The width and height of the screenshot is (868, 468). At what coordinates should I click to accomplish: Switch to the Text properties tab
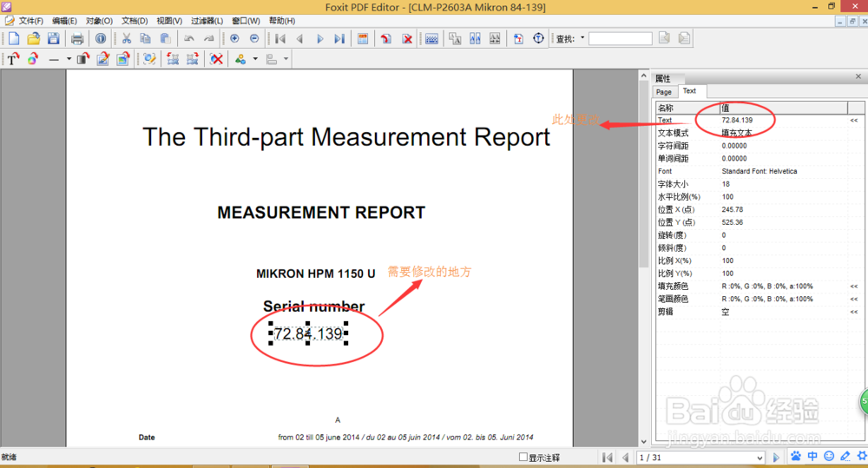point(690,91)
